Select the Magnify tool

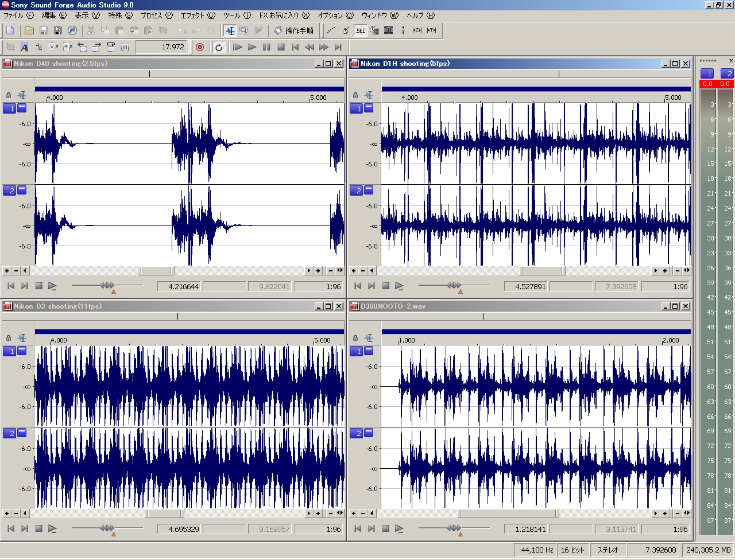pyautogui.click(x=244, y=30)
